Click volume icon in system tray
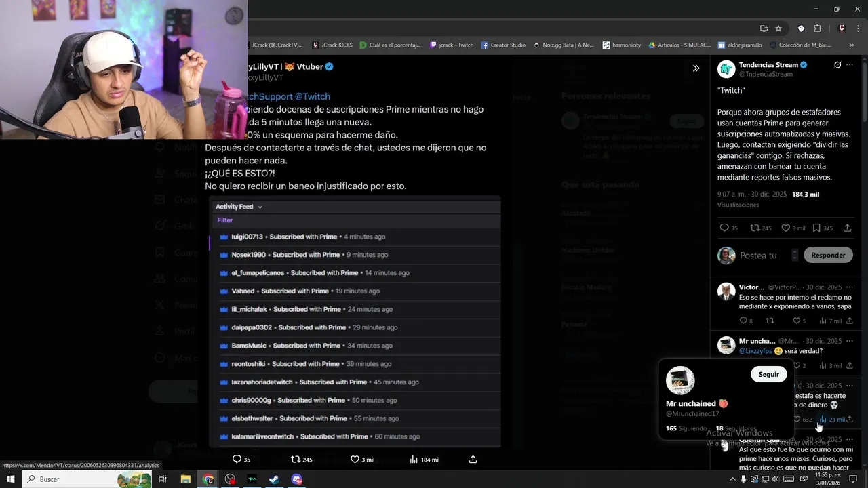868x488 pixels. tap(775, 479)
